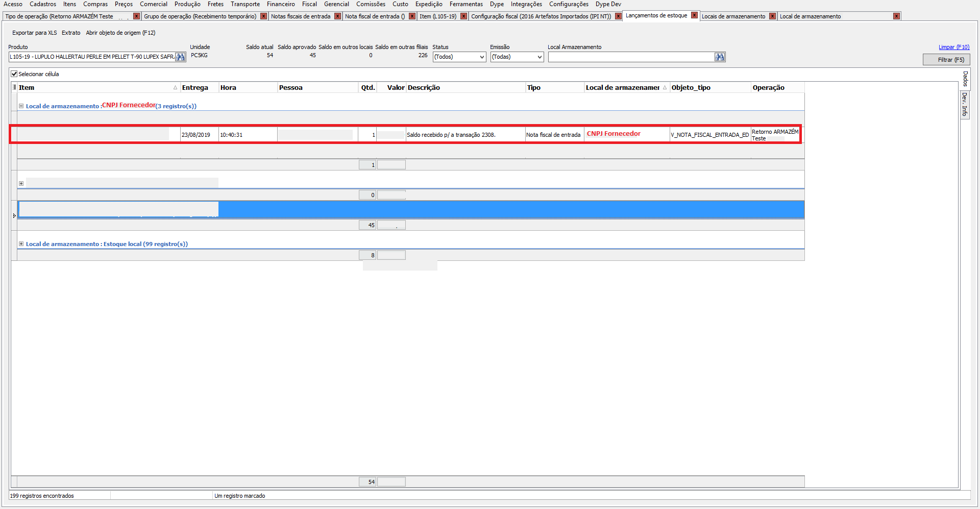Close the Item (L105-19) tab
Screen dimensions: 980x509
pyautogui.click(x=463, y=16)
